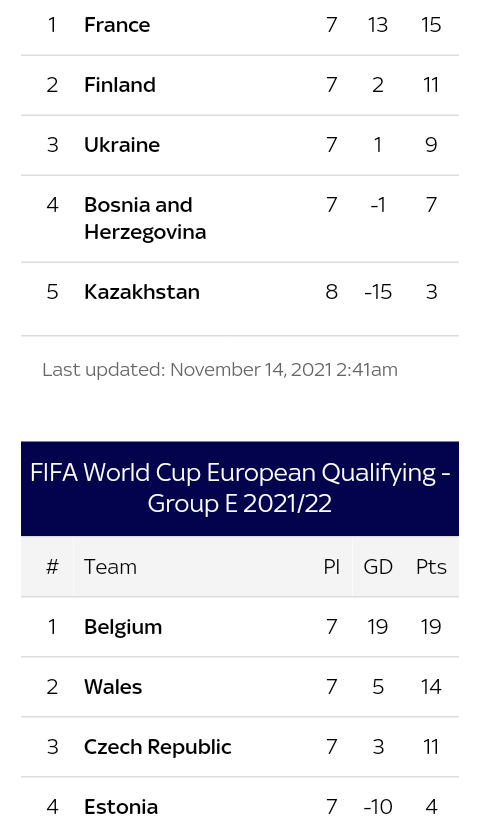Viewport: 480px width, 820px height.
Task: Select Ukraine in the standings
Action: (x=122, y=145)
